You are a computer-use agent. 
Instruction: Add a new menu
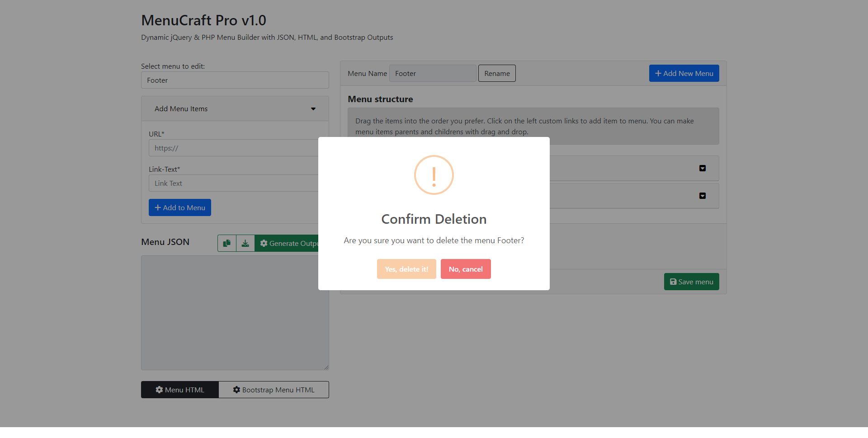[684, 73]
